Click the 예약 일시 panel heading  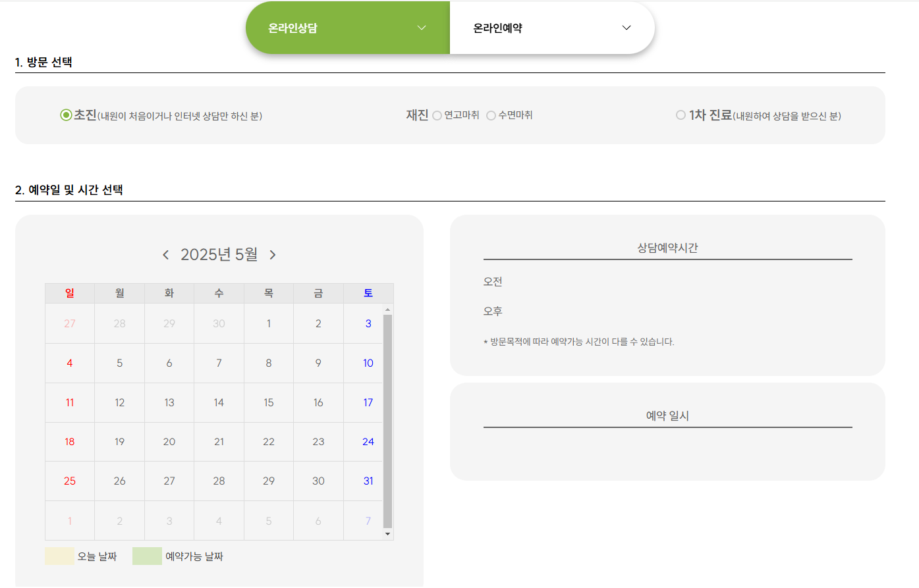coord(667,416)
